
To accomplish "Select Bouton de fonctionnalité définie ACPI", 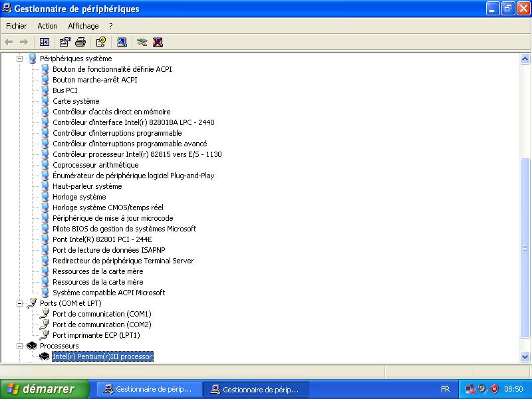I will coord(112,69).
